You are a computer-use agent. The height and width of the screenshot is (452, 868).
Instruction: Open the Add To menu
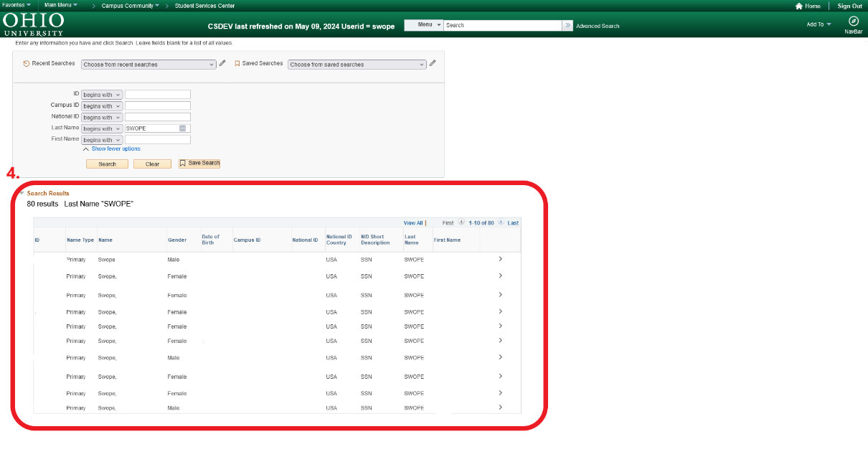(x=819, y=24)
